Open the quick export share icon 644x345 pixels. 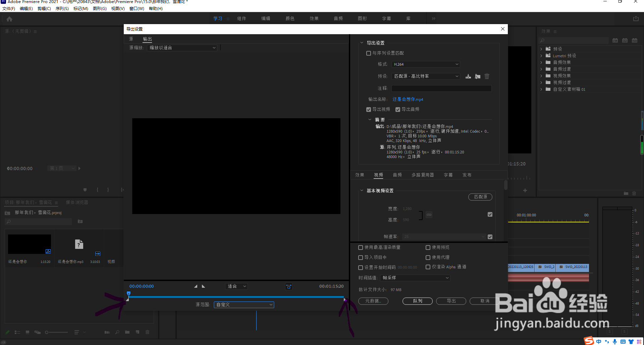636,19
